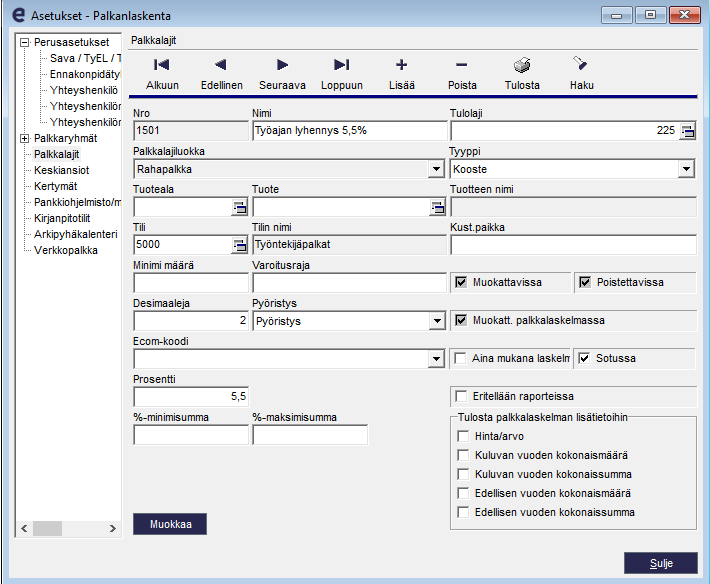This screenshot has width=710, height=584.
Task: Check Edellisen vuoden kokonaissumma
Action: click(x=463, y=512)
